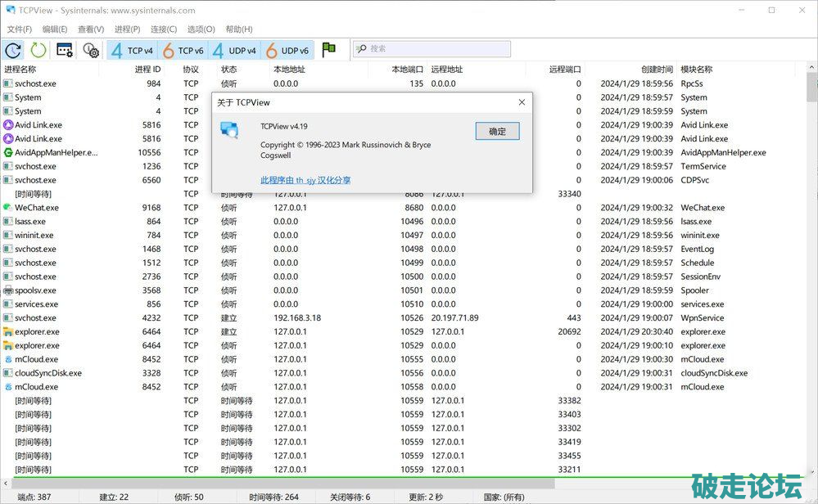Close the 关于 TCPView dialog
The image size is (818, 504).
click(x=522, y=102)
